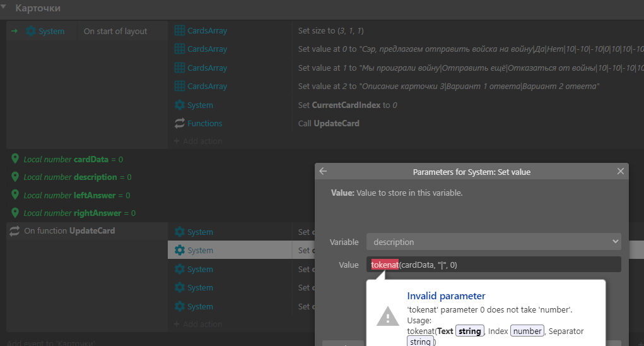Image resolution: width=644 pixels, height=346 pixels.
Task: Select Set CurrentCardIndex to 0 action
Action: [x=348, y=105]
